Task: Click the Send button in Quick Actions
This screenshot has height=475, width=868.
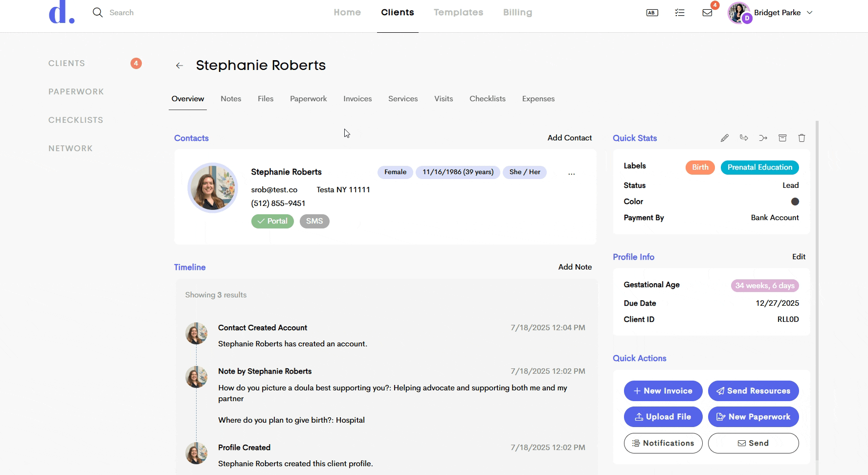Action: click(753, 443)
